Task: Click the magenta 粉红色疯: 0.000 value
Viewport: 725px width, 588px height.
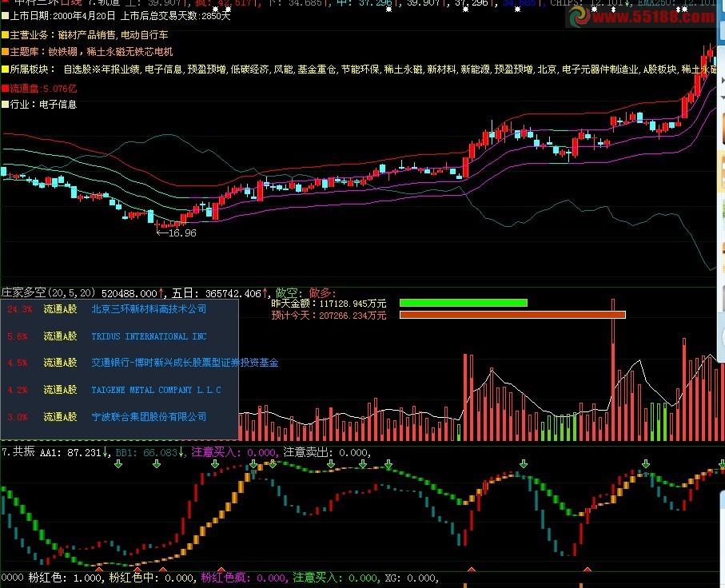Action: [244, 578]
